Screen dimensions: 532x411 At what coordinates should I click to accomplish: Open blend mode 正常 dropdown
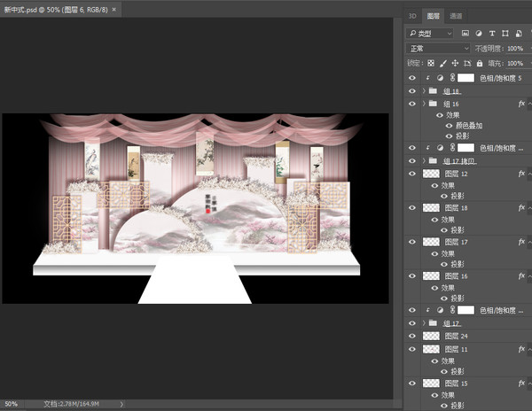click(x=438, y=49)
